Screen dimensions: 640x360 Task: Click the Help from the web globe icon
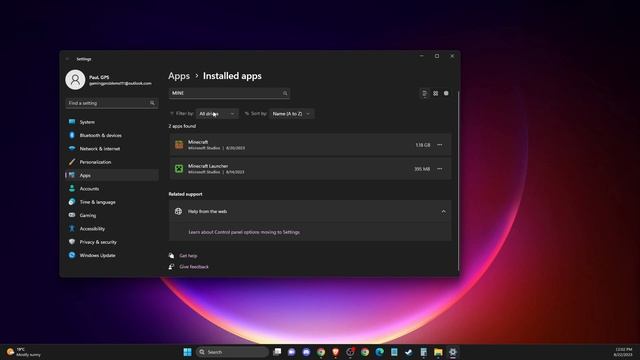click(178, 211)
